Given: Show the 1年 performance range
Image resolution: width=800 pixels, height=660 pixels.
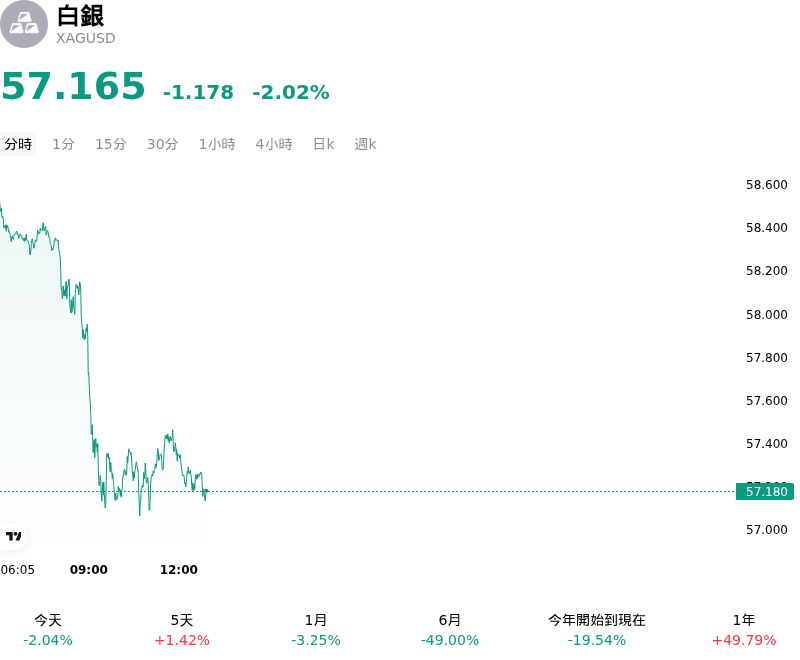Looking at the screenshot, I should pyautogui.click(x=744, y=630).
